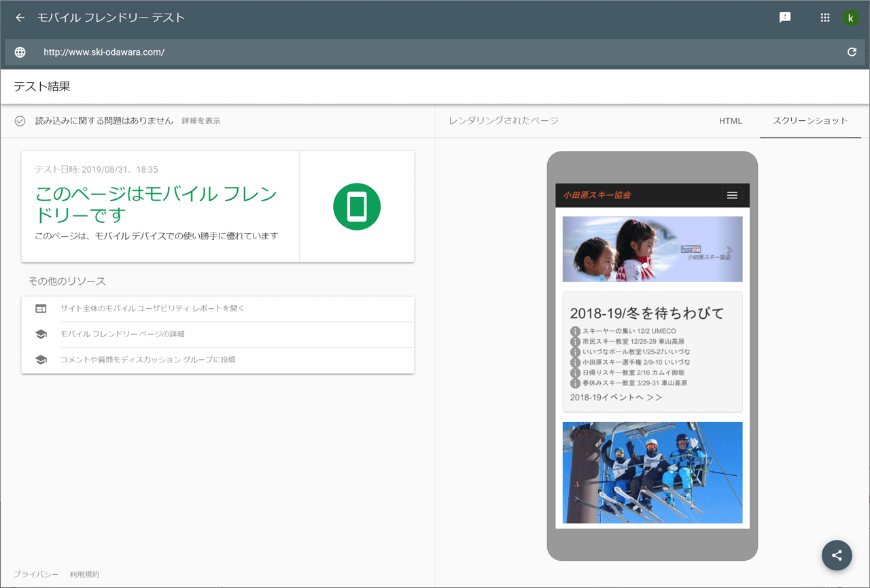
Task: Click 読み込みに関する問題はありません text
Action: tap(105, 121)
